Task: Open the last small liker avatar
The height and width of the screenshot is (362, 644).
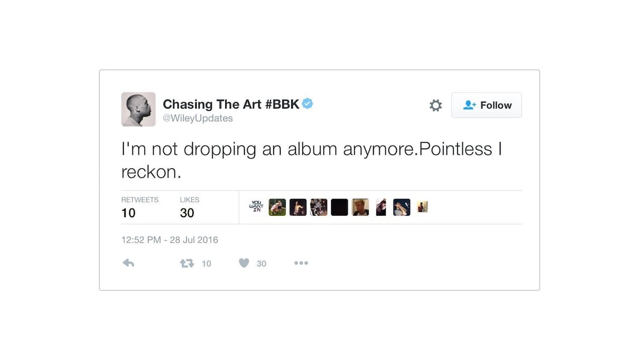Action: [422, 207]
